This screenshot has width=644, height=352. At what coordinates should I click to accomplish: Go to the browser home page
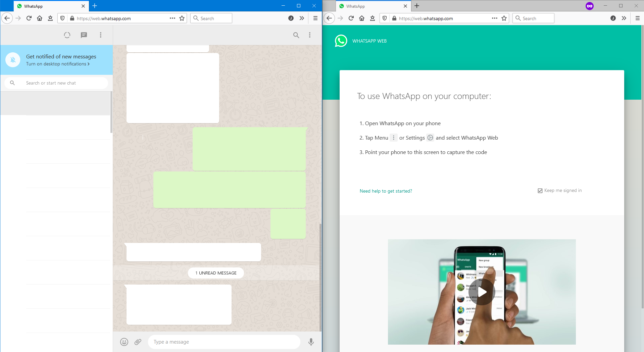[x=39, y=18]
